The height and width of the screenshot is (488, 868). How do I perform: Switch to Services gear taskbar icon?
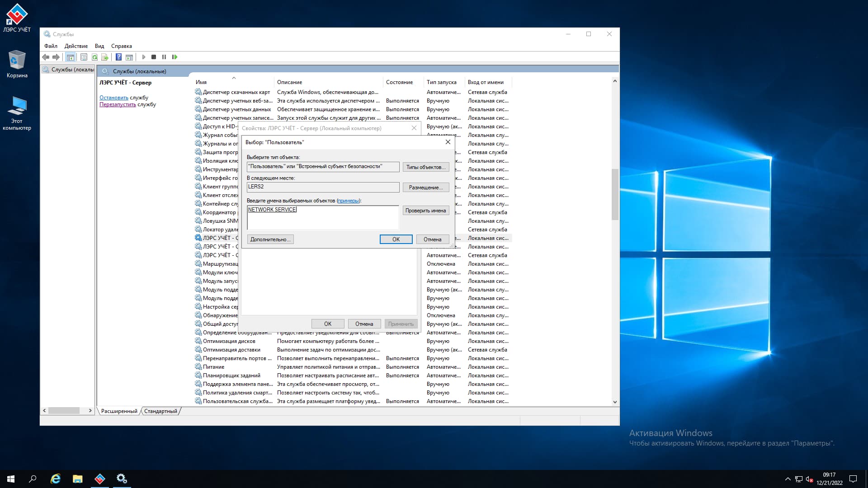(122, 479)
